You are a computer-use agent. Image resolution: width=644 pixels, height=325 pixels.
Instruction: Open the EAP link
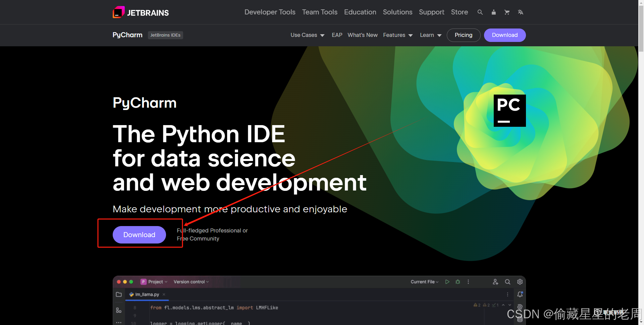coord(337,35)
